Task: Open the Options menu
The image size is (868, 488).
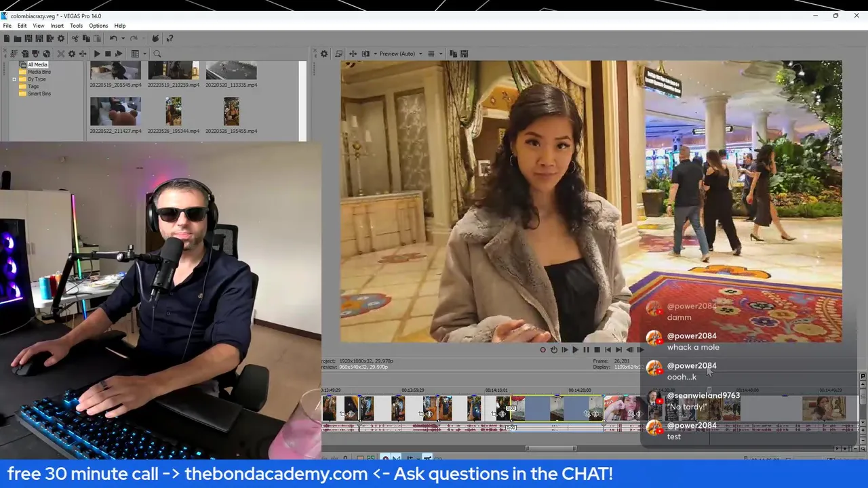Action: [98, 26]
